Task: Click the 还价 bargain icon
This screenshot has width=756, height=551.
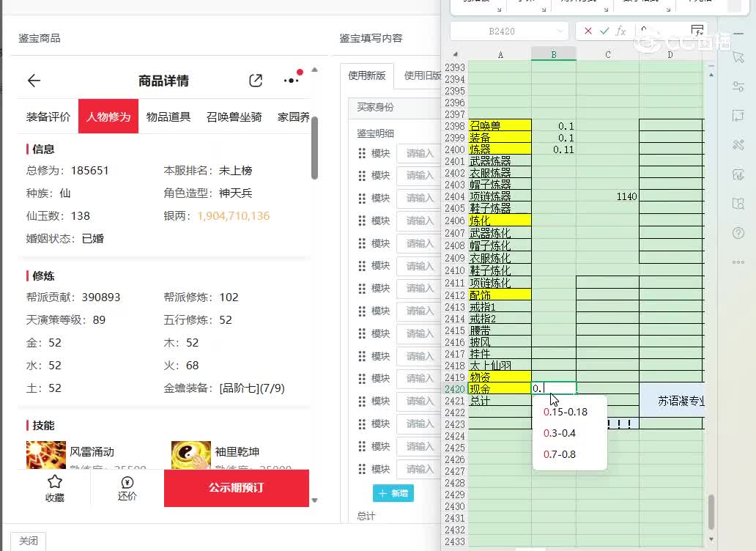Action: 127,482
